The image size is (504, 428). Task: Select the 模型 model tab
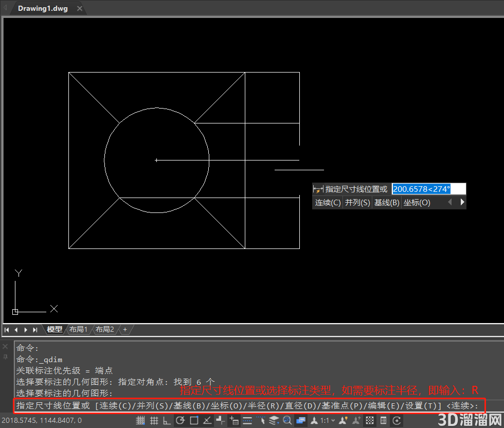click(55, 329)
